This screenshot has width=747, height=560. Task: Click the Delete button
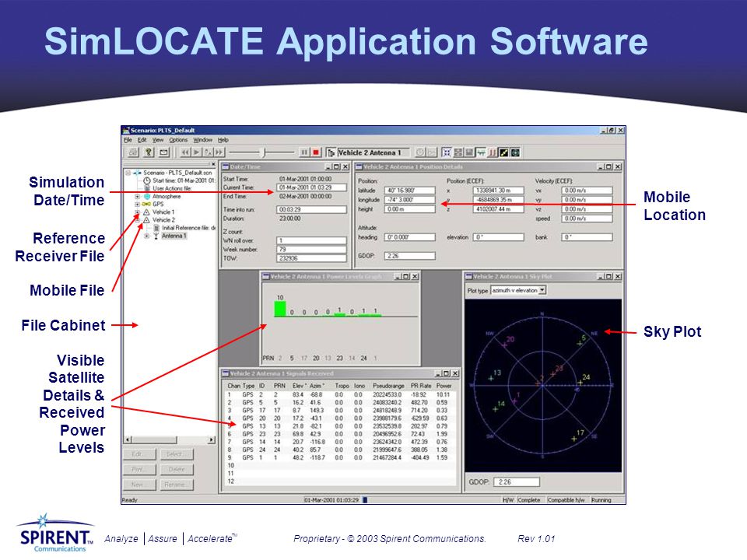177,470
